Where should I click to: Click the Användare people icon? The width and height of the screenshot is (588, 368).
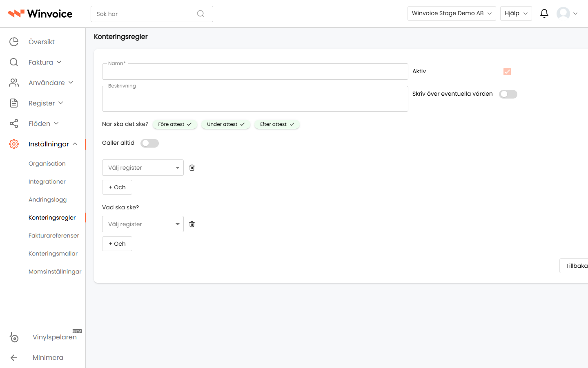click(14, 83)
